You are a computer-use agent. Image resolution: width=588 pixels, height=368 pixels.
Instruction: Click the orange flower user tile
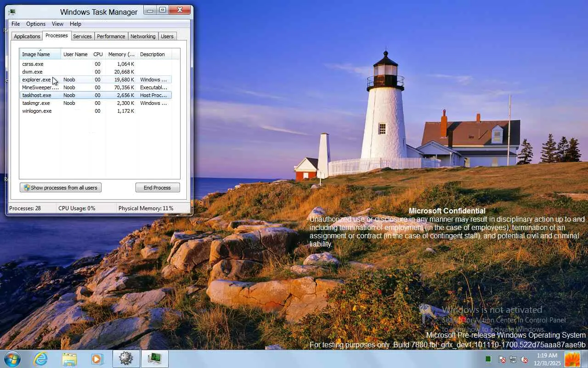point(572,359)
